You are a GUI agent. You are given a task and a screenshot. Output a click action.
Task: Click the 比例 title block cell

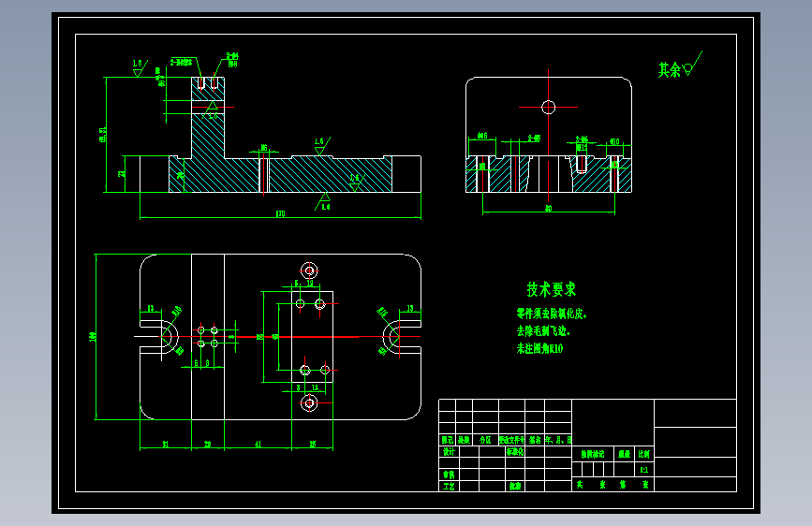643,454
